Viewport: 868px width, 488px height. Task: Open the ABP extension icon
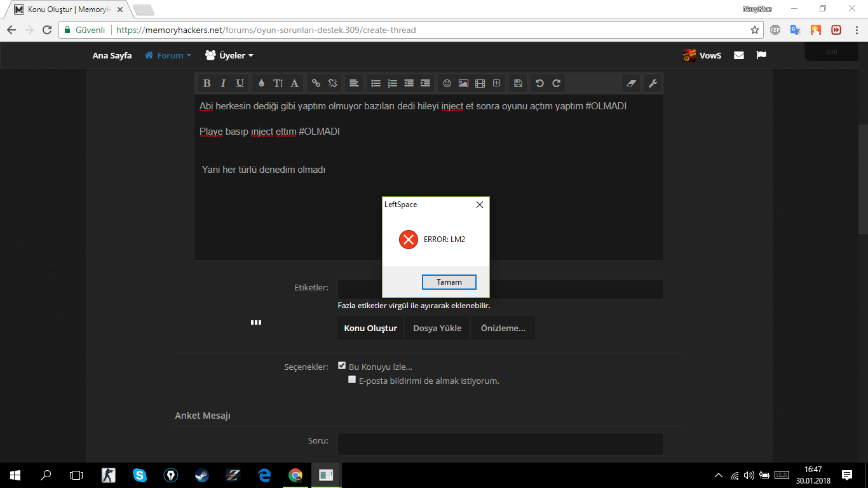(x=775, y=30)
